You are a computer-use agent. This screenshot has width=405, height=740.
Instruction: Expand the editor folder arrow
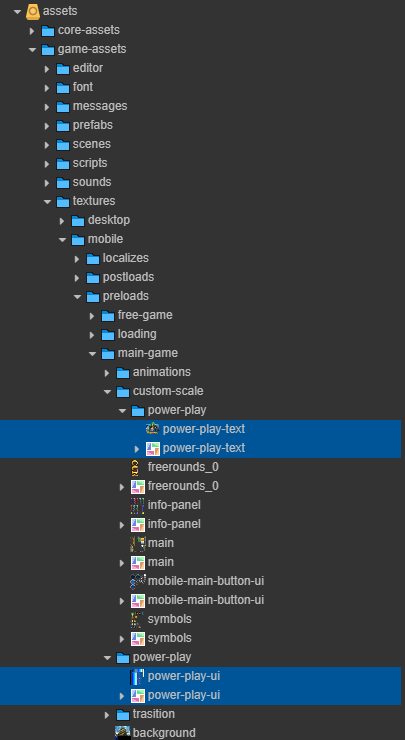[47, 69]
